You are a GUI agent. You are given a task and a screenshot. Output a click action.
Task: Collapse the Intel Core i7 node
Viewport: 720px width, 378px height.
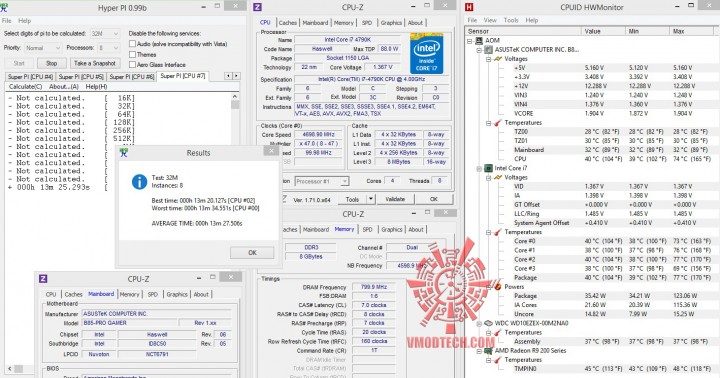[x=479, y=169]
